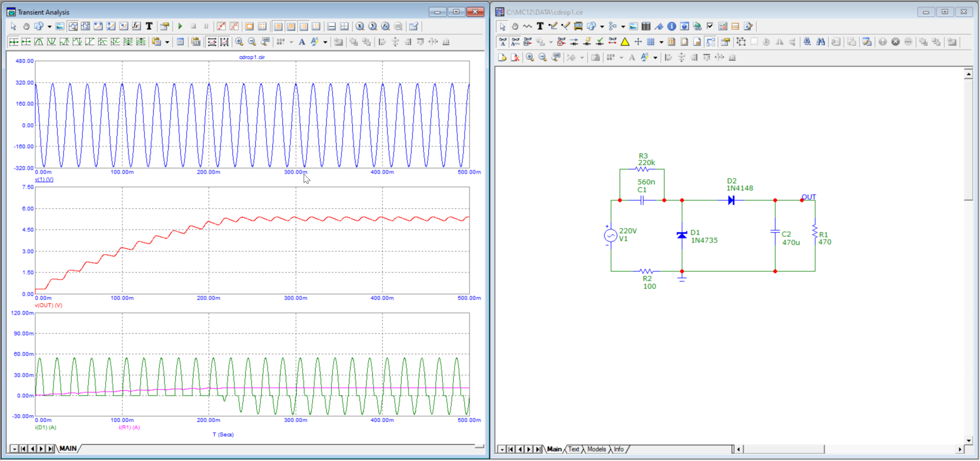The height and width of the screenshot is (461, 980).
Task: Open page selector dropdown at bottom of Transient Analysis
Action: coord(14,449)
